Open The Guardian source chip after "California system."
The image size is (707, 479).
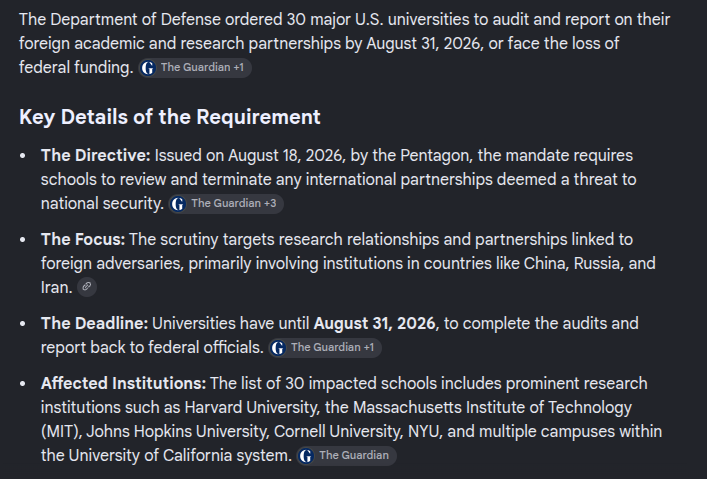pos(346,456)
